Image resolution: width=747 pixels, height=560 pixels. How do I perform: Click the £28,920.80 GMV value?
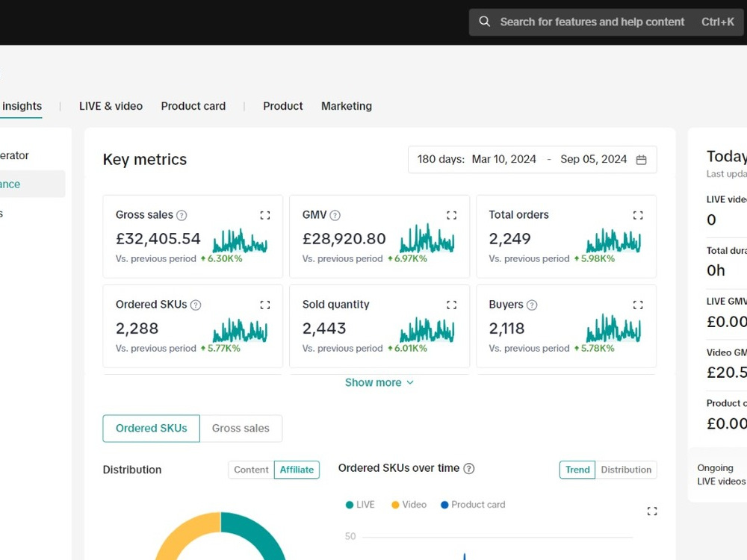tap(344, 239)
